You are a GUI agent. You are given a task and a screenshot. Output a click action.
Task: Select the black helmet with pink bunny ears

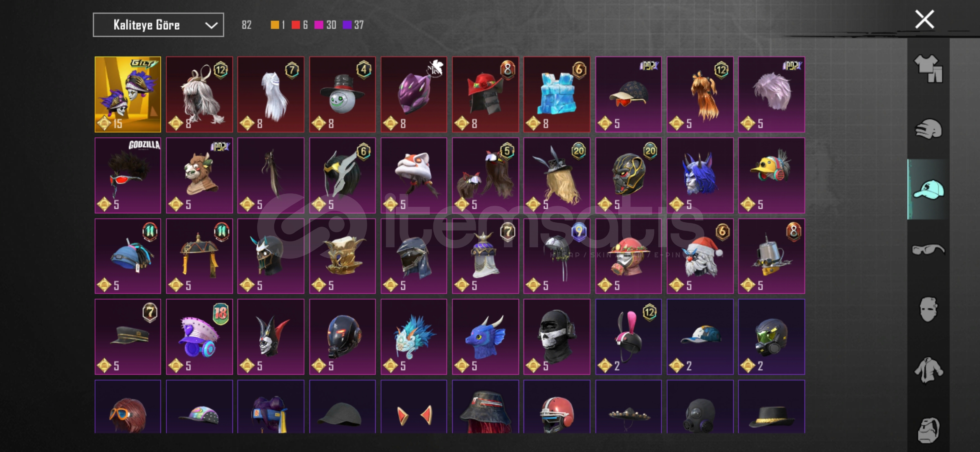[628, 337]
